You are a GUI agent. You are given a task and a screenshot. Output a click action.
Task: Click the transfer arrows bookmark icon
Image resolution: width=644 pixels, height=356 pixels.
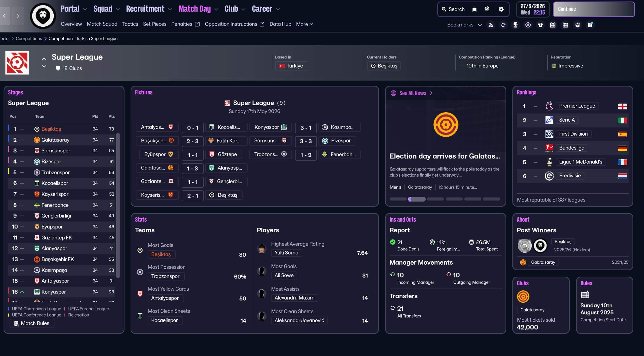(503, 25)
